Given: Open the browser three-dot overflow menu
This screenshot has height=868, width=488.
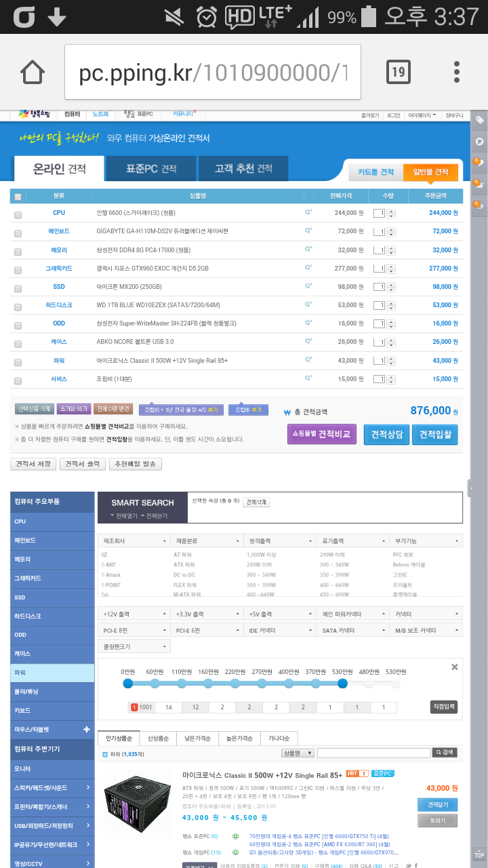Looking at the screenshot, I should (457, 72).
